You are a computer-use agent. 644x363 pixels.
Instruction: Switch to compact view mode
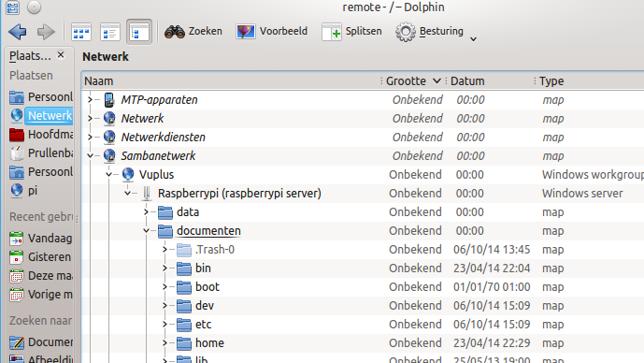click(x=110, y=32)
